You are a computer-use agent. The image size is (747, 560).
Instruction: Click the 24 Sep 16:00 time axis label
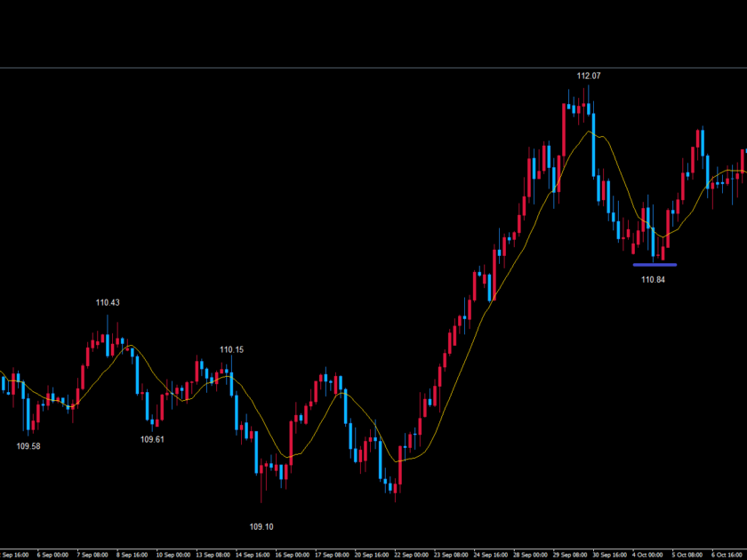pyautogui.click(x=492, y=554)
